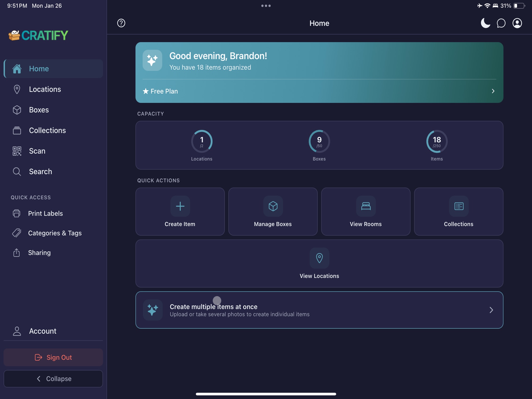
Task: Click the Locations capacity ring
Action: click(202, 141)
